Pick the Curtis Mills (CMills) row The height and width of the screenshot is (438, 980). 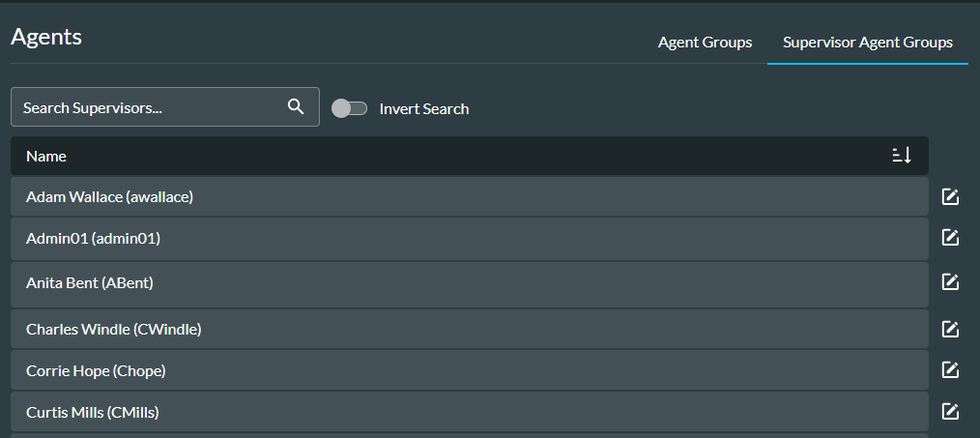[469, 412]
